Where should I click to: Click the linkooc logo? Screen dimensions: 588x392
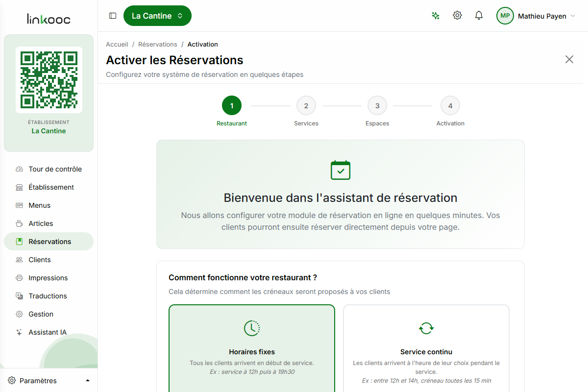49,19
